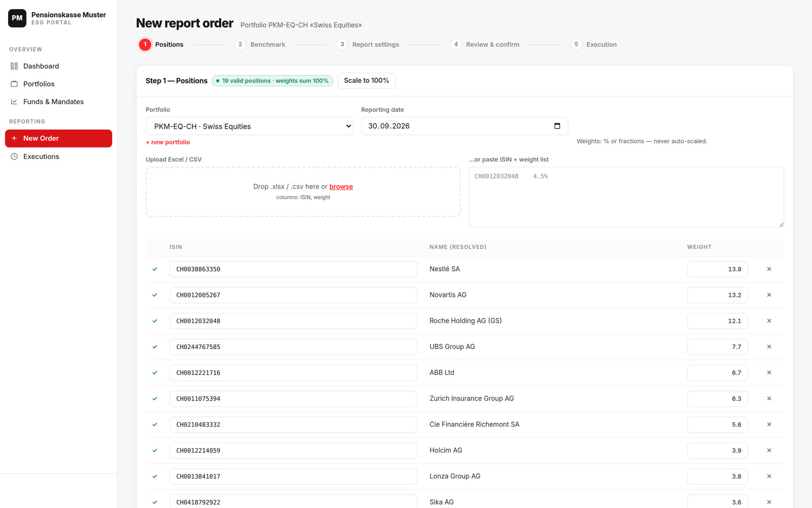
Task: Select New Order in sidebar
Action: coord(58,138)
